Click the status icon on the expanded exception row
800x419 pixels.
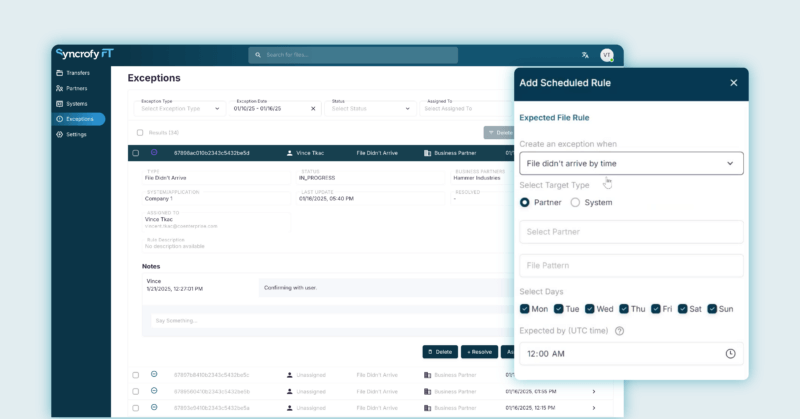(x=154, y=153)
